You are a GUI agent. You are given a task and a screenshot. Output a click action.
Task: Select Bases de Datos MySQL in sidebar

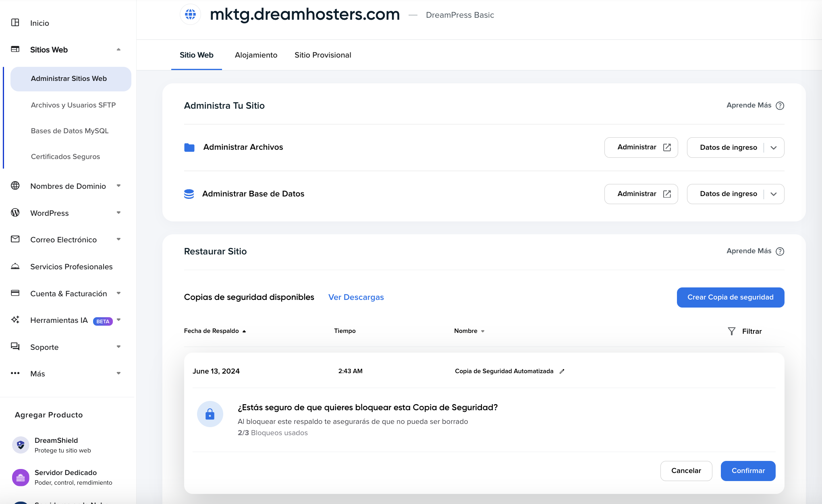click(x=70, y=131)
